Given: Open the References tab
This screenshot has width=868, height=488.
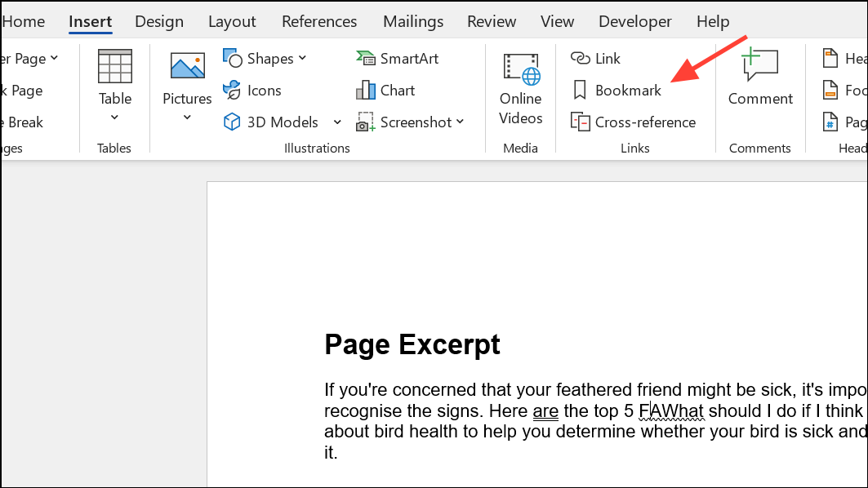Looking at the screenshot, I should [319, 21].
